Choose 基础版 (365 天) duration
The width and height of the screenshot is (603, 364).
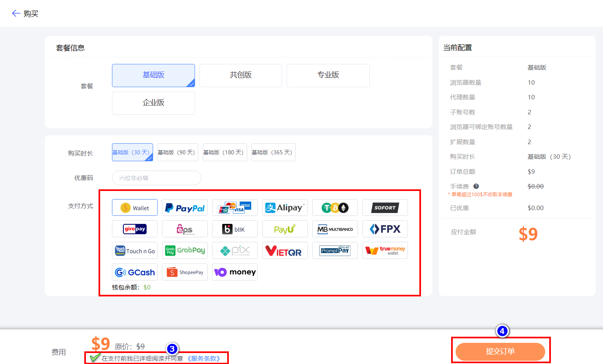coord(273,152)
